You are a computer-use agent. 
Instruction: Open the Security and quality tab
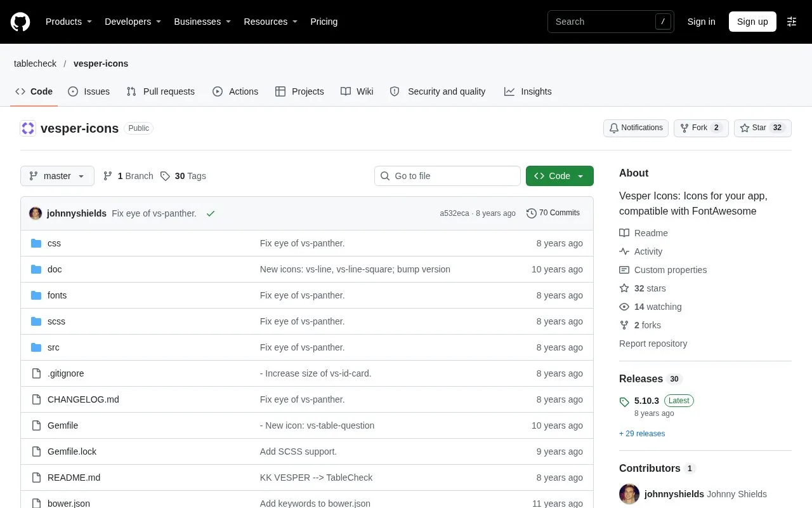438,91
